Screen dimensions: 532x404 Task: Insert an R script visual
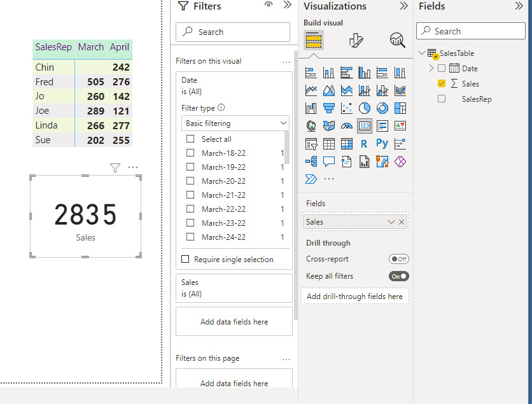(365, 144)
